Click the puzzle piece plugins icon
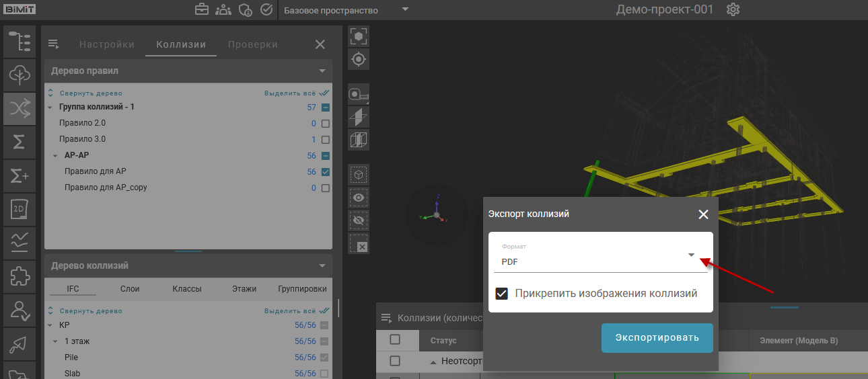Viewport: 868px width, 379px height. pyautogui.click(x=19, y=276)
